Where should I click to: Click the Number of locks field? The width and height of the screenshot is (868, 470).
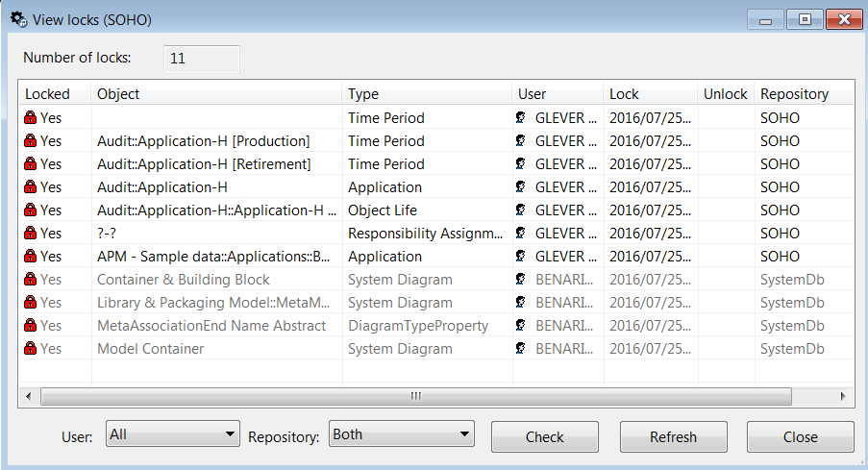201,59
